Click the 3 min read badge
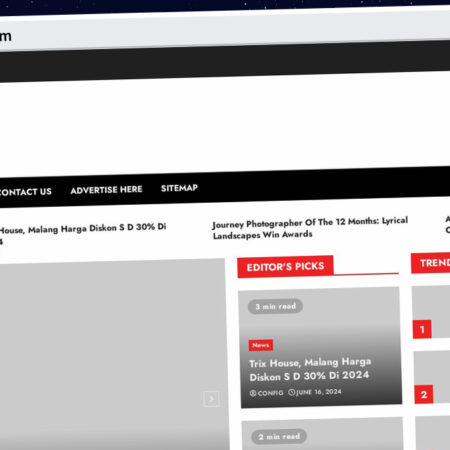This screenshot has width=450, height=450. tap(275, 306)
